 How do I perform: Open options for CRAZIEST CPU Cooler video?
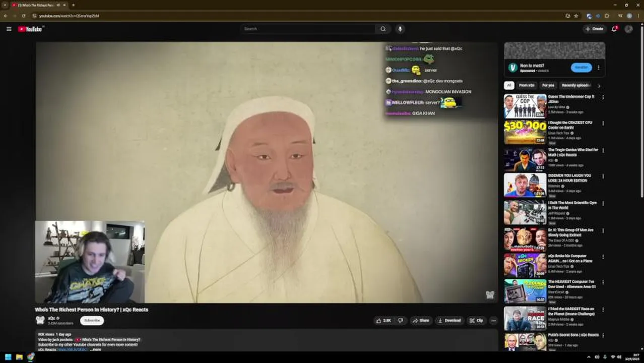pos(603,124)
